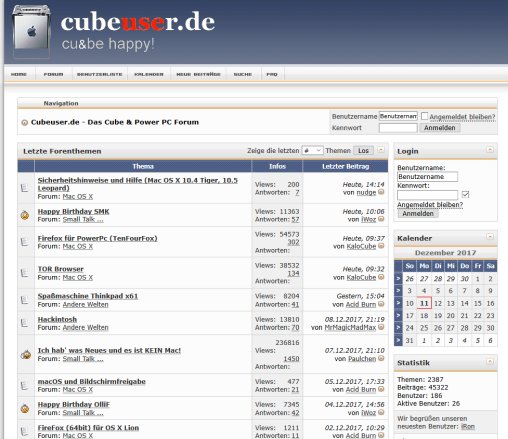The height and width of the screenshot is (439, 508).
Task: Open calendar week arrow for row starting 31
Action: point(398,340)
